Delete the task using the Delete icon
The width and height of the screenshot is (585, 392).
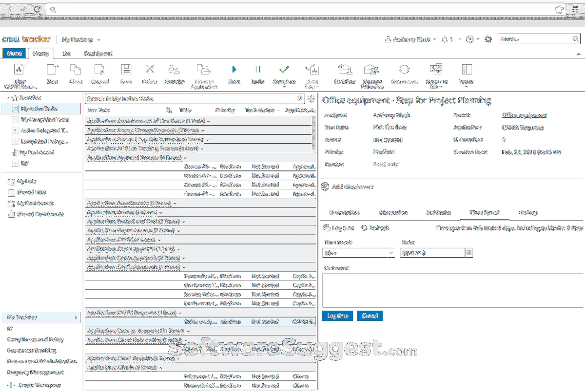(x=150, y=73)
